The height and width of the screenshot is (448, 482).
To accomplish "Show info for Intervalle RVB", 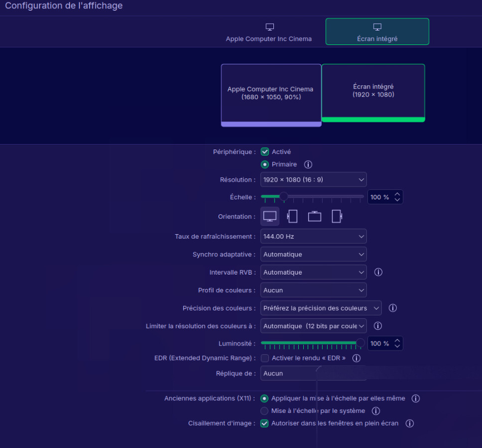I will [378, 272].
